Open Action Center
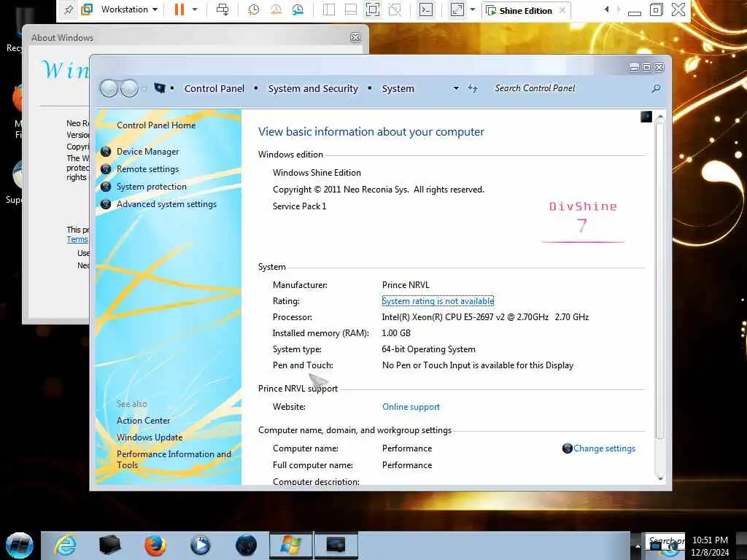Image resolution: width=747 pixels, height=560 pixels. (143, 421)
